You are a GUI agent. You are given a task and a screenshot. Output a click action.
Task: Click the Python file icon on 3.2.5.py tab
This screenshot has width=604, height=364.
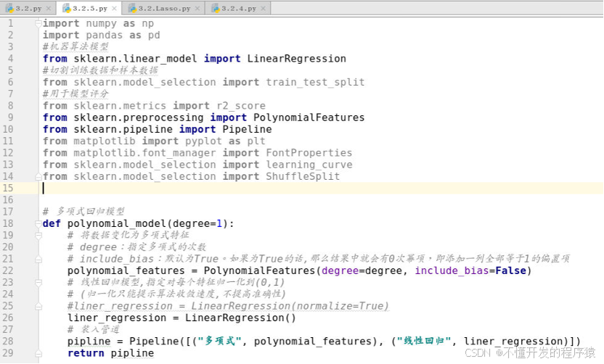pos(66,8)
